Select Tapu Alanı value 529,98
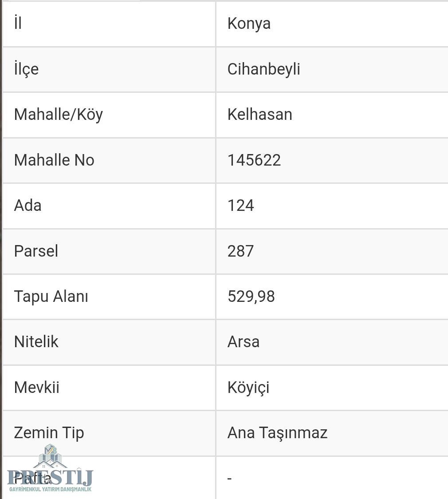This screenshot has width=448, height=499. [x=251, y=297]
